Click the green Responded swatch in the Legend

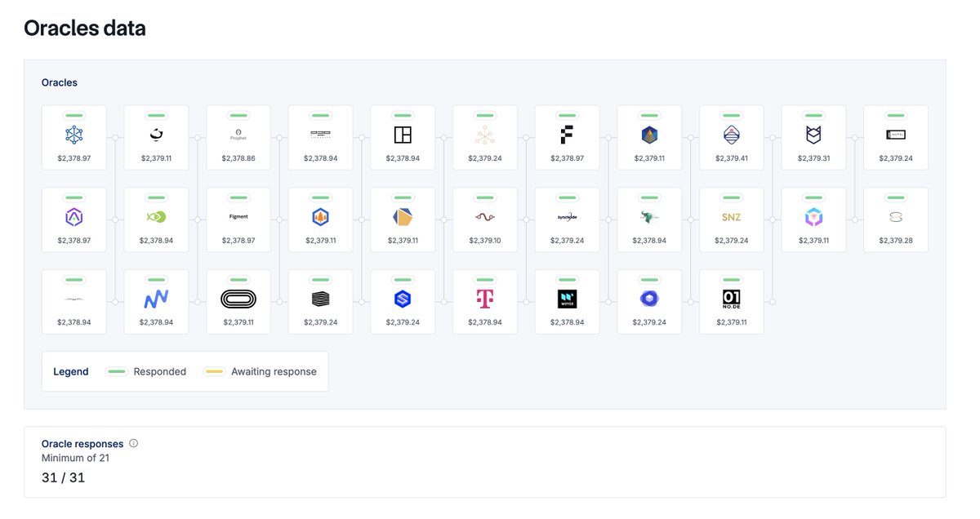click(x=116, y=371)
